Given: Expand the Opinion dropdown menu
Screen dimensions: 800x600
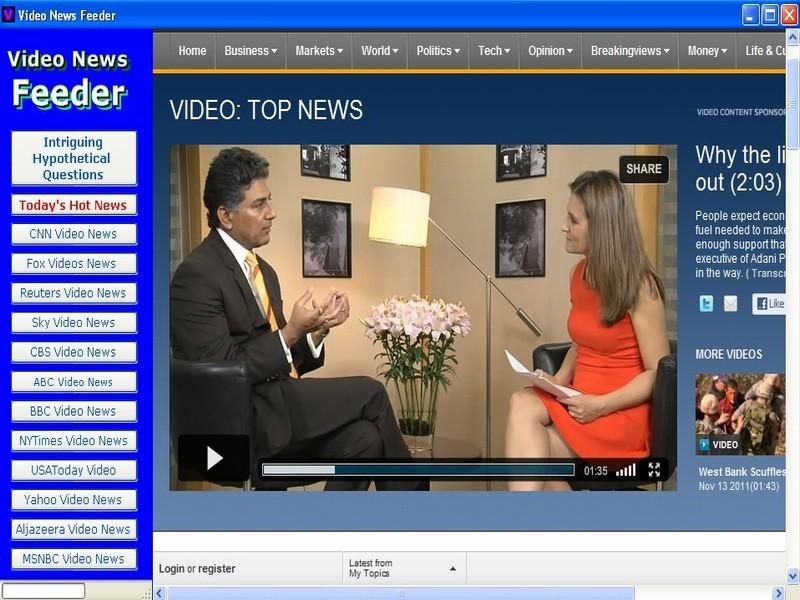Looking at the screenshot, I should point(551,51).
